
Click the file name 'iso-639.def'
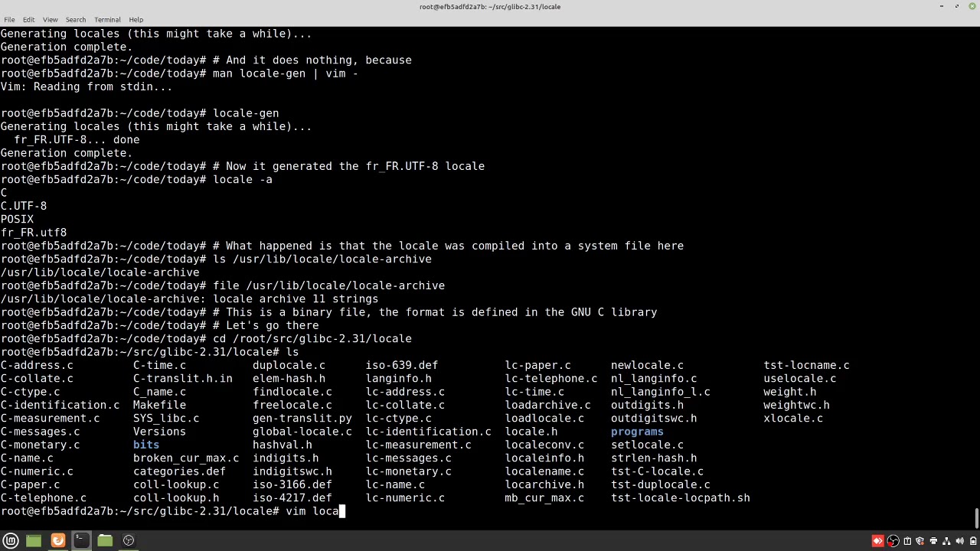(402, 365)
